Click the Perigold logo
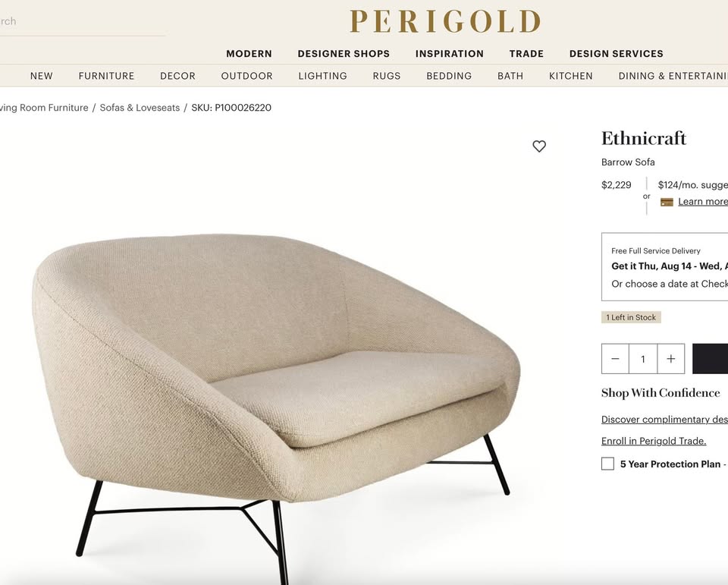This screenshot has height=585, width=728. [x=445, y=21]
